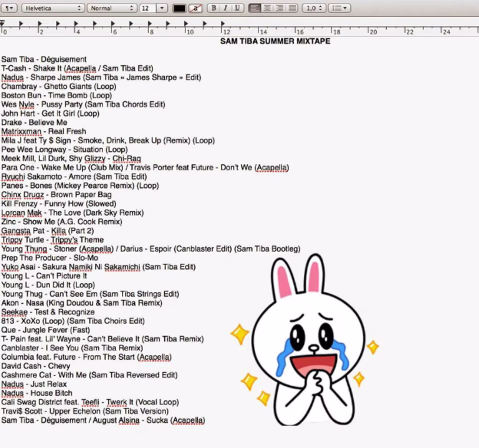This screenshot has width=479, height=448.
Task: Toggle bold formatting
Action: coord(214,8)
